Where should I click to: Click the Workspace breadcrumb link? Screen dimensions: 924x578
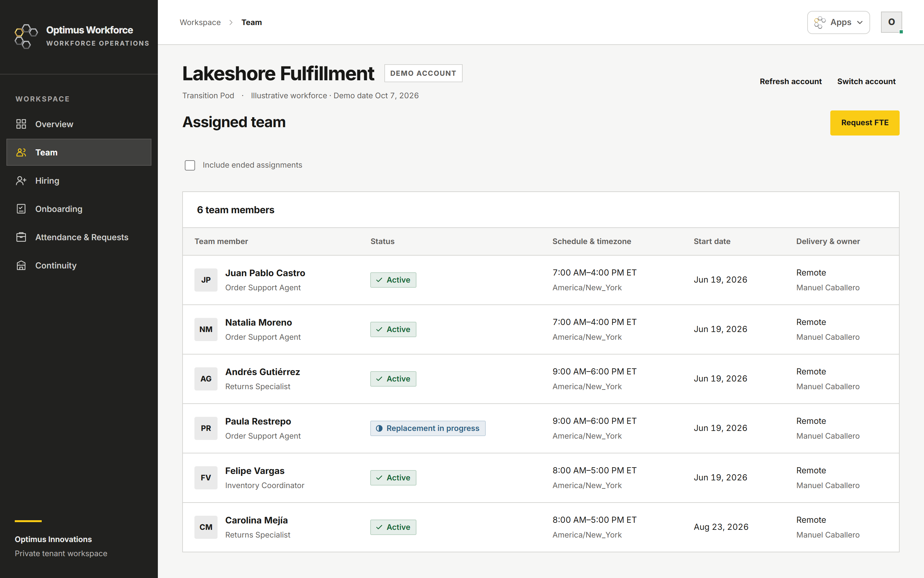point(200,22)
